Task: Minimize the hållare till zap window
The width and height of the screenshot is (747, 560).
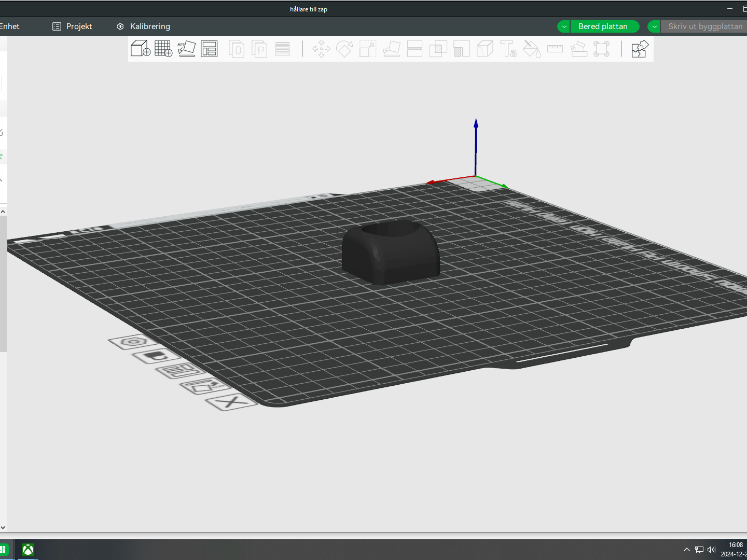Action: tap(730, 9)
